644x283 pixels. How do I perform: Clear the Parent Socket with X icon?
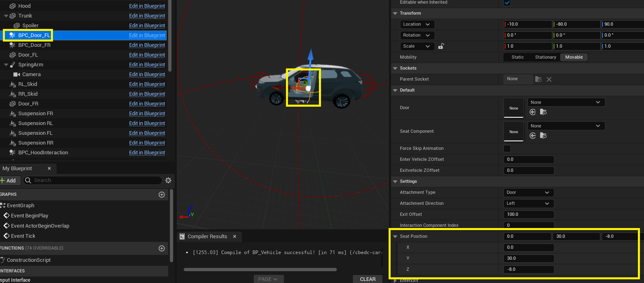click(549, 79)
